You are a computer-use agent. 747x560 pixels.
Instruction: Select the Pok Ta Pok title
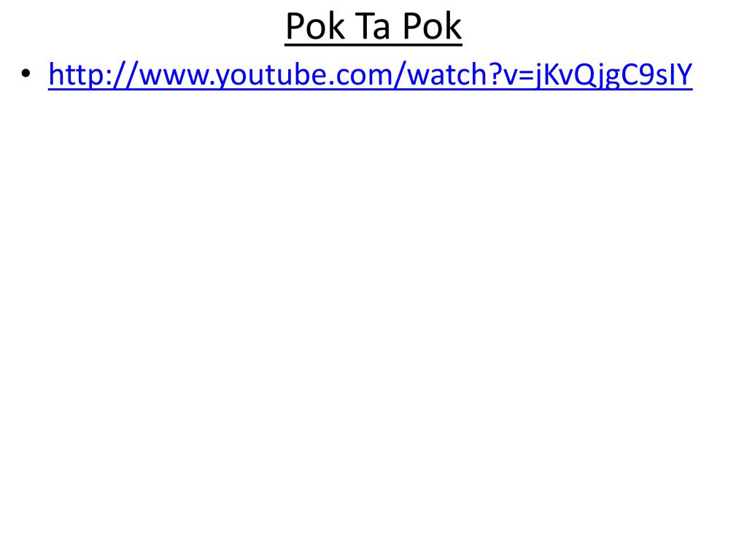(373, 27)
